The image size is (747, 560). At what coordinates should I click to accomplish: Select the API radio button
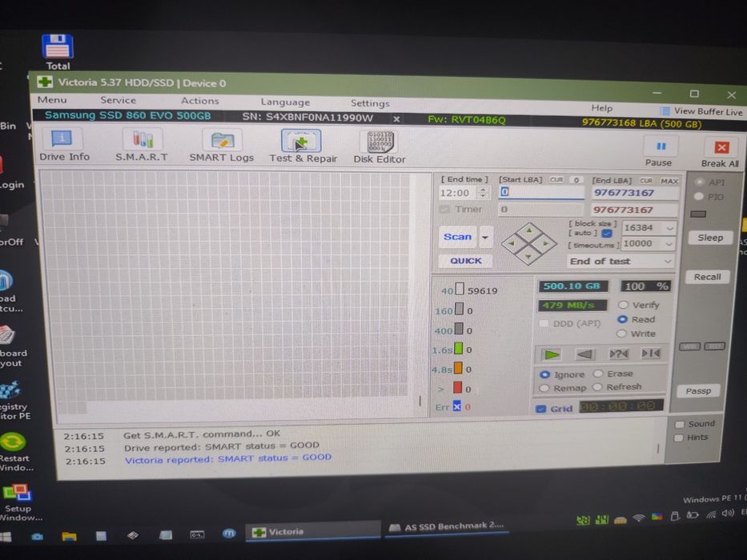coord(700,182)
